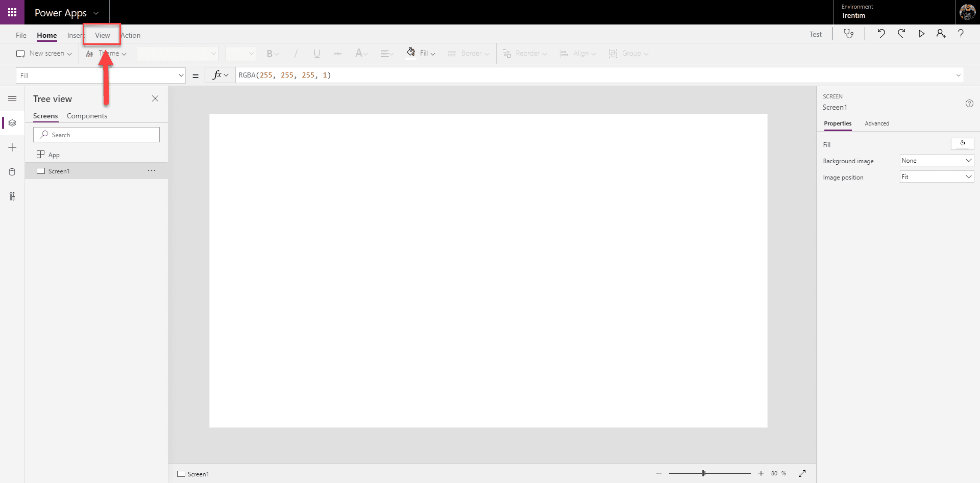Toggle bold text formatting

click(271, 53)
